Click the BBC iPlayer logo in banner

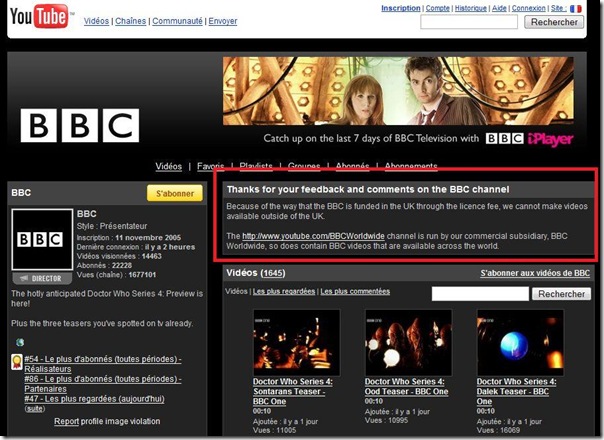coord(530,139)
